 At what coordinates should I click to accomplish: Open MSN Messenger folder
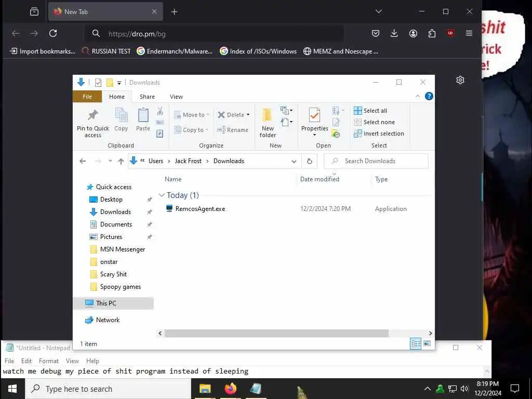(123, 249)
